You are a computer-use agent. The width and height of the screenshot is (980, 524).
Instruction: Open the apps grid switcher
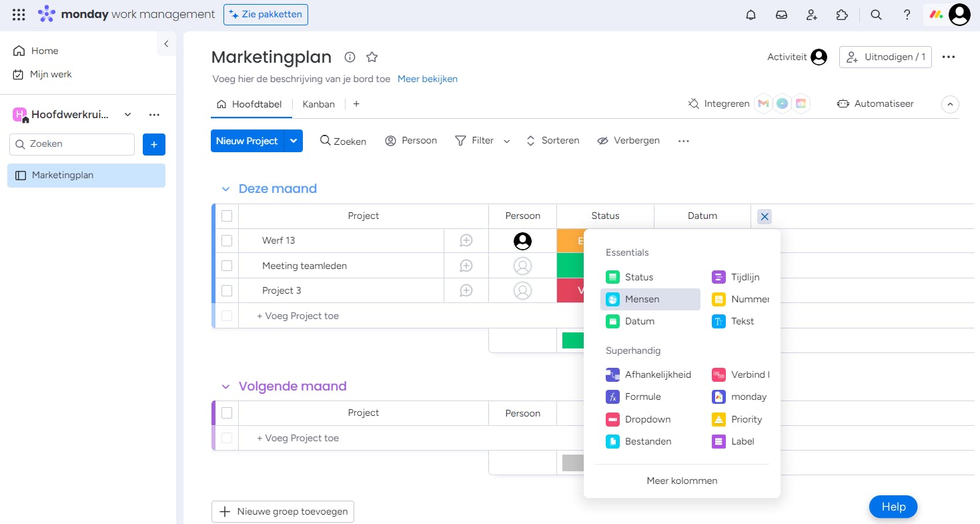pos(19,15)
